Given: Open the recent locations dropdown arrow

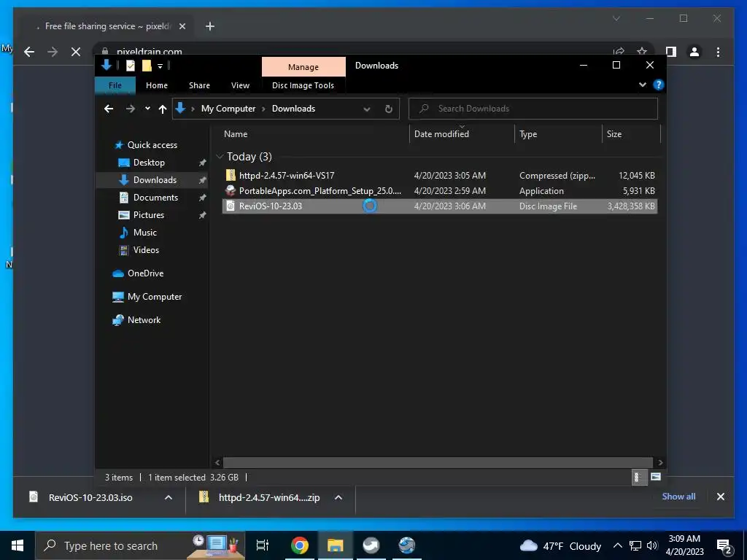Looking at the screenshot, I should (147, 109).
